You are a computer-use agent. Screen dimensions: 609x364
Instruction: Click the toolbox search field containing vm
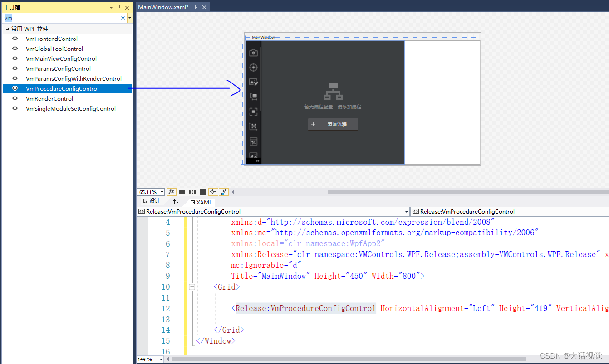(x=61, y=18)
